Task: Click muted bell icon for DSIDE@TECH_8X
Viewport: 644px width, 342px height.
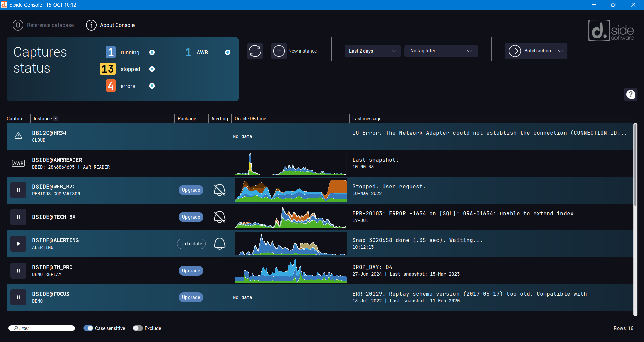Action: (x=220, y=217)
